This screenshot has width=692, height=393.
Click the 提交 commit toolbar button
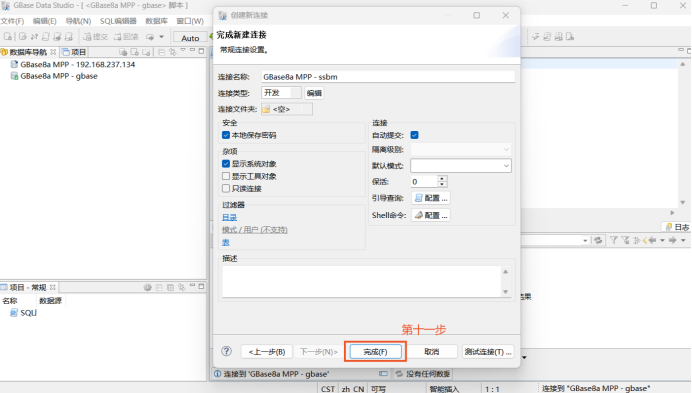click(96, 37)
